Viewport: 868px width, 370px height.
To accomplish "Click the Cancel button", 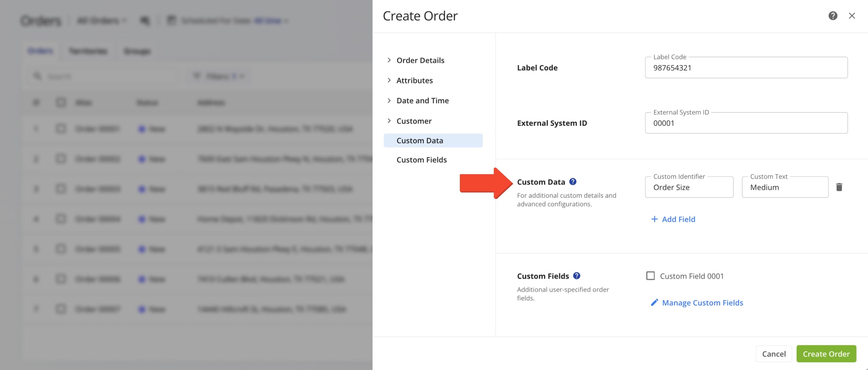I will click(x=774, y=354).
